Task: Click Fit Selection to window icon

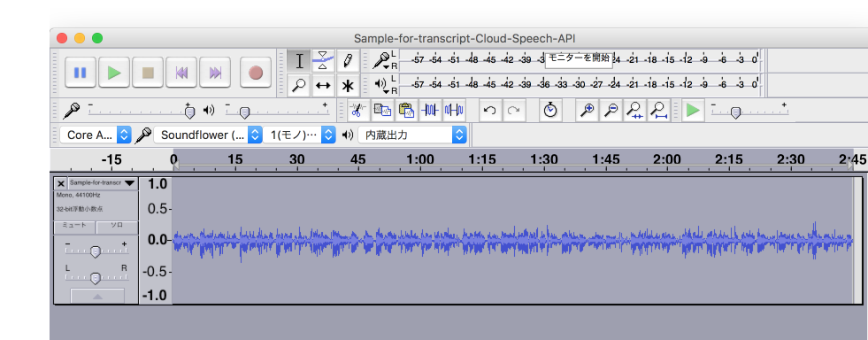Action: pos(634,110)
